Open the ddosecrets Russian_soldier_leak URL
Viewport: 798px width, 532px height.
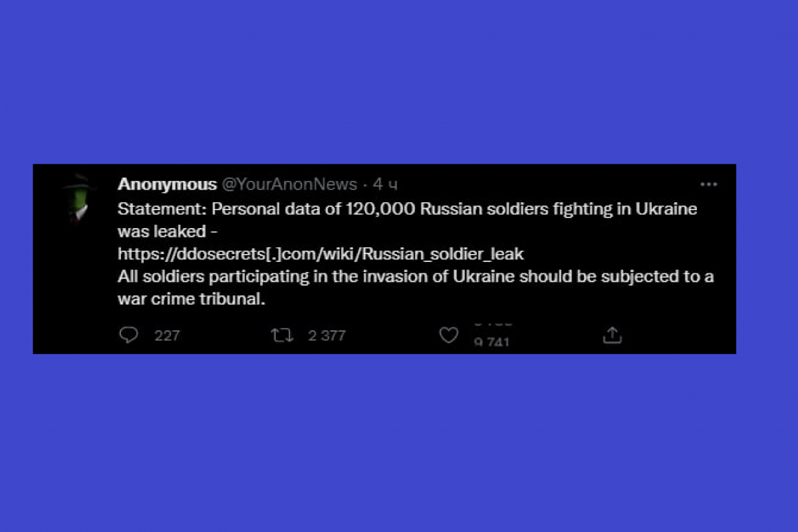pos(321,253)
